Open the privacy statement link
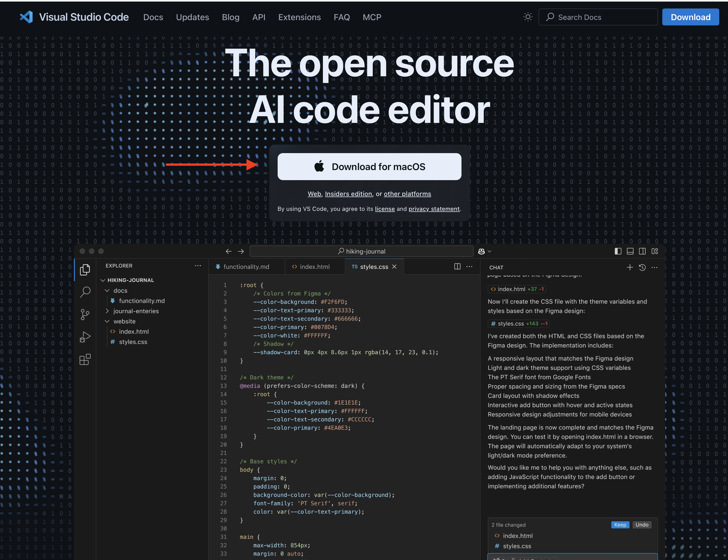The image size is (728, 560). coord(434,209)
